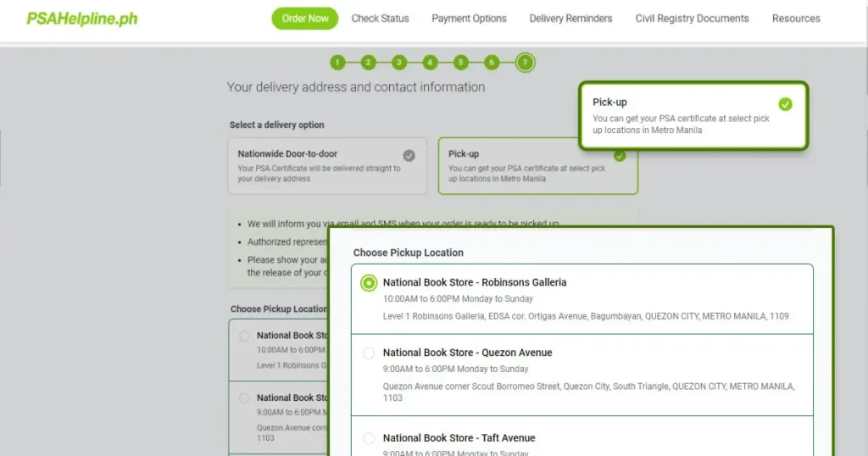
Task: Select Taft Avenue pickup radio button
Action: pos(369,438)
